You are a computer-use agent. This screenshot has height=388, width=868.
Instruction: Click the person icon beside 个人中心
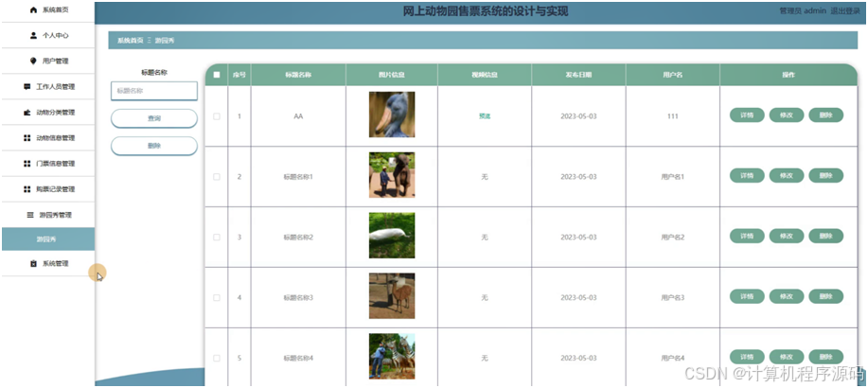(33, 35)
